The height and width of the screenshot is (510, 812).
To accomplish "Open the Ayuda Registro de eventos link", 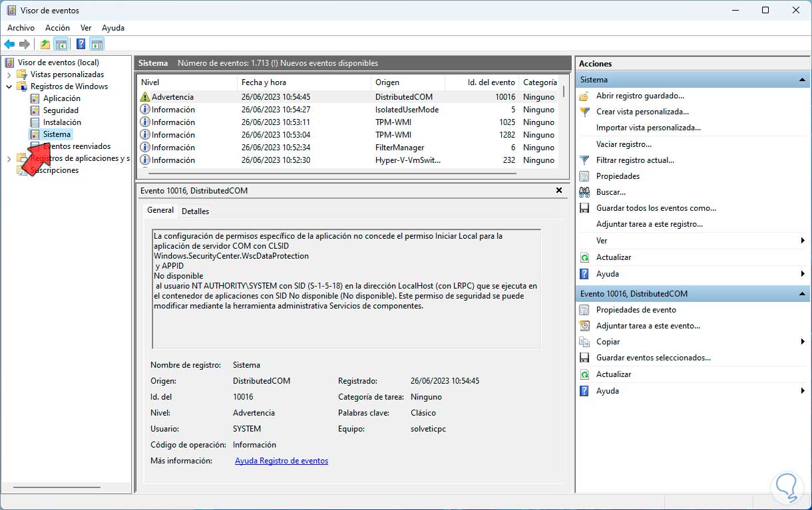I will [x=281, y=461].
